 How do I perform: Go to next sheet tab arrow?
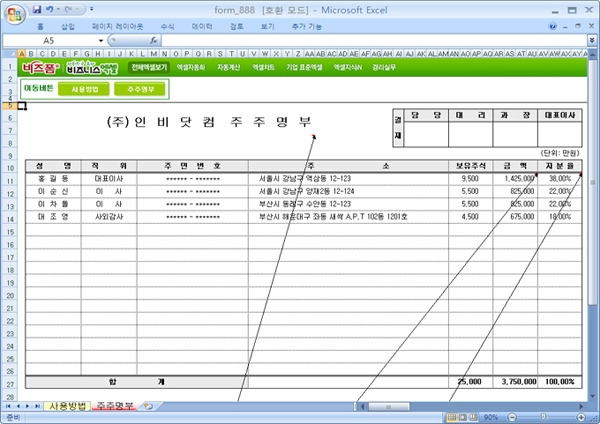(27, 406)
